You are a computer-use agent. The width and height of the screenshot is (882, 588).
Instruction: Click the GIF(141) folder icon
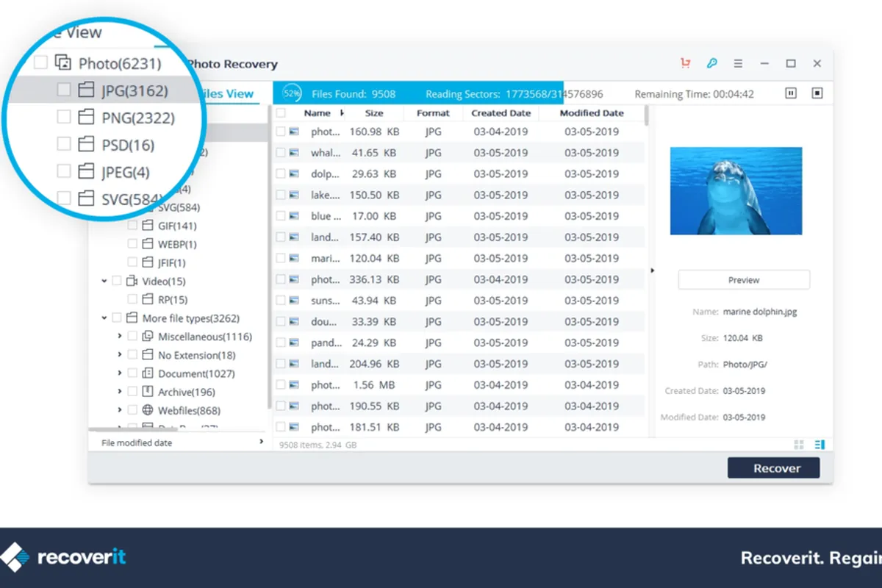click(148, 226)
